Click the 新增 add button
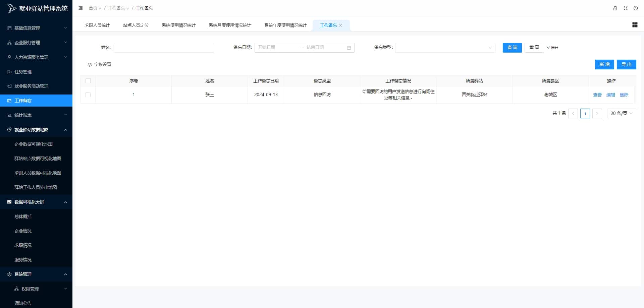644x308 pixels. click(x=604, y=64)
